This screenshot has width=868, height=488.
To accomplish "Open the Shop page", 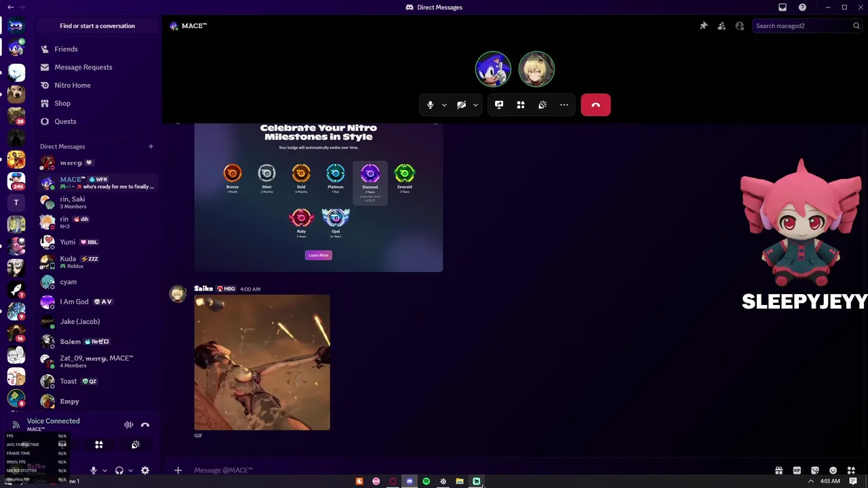I will (97, 103).
